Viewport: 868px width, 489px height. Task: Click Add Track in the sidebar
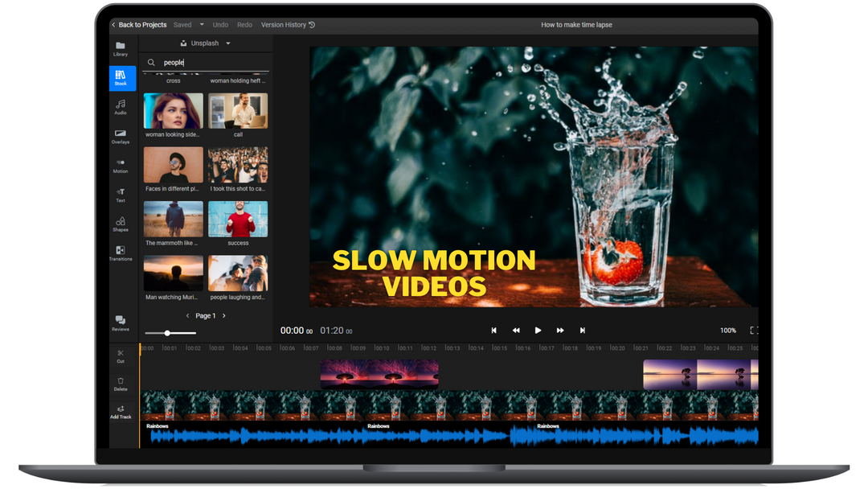tap(120, 413)
